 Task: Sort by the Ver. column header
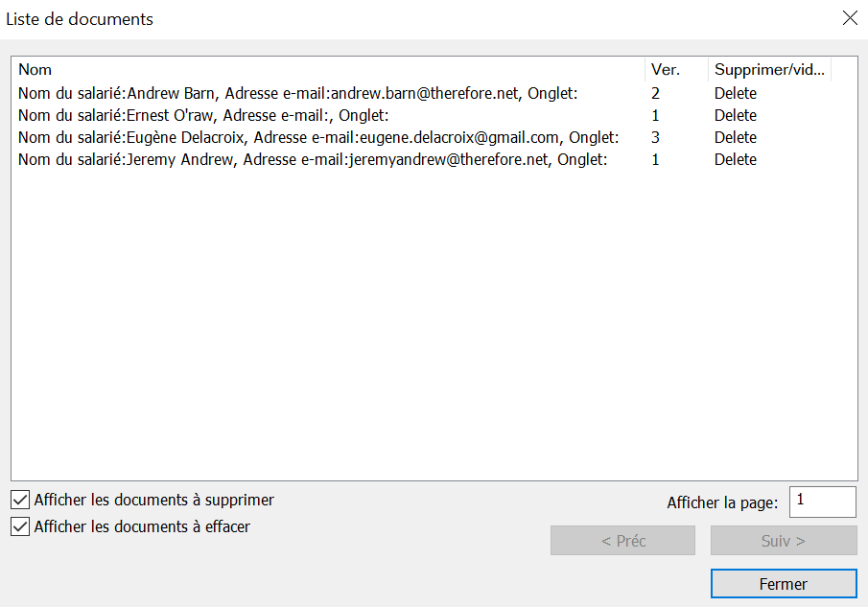coord(675,70)
